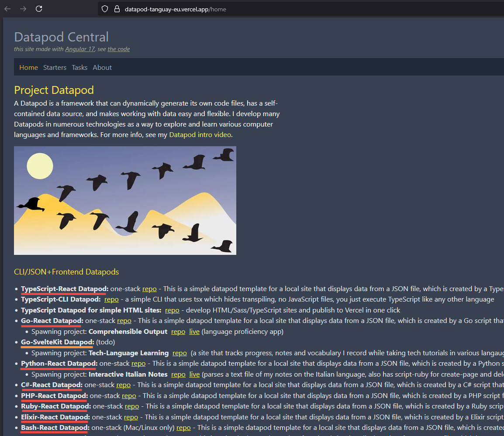The height and width of the screenshot is (436, 504).
Task: Open repo link for Tech-Language Learning
Action: 180,353
